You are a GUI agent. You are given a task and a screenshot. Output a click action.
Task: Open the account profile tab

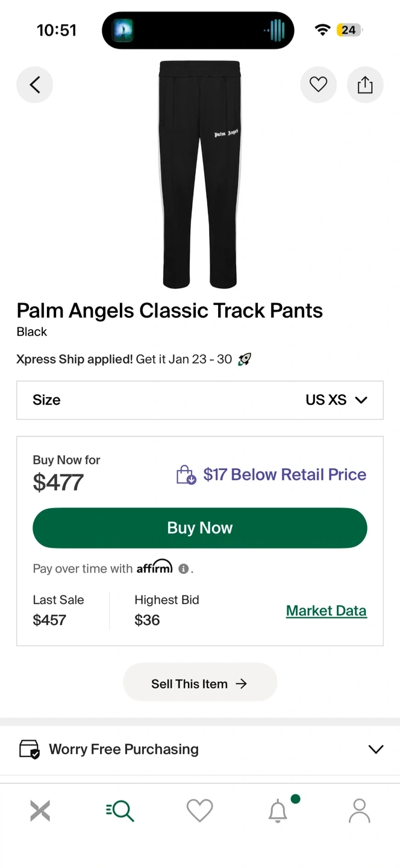360,811
